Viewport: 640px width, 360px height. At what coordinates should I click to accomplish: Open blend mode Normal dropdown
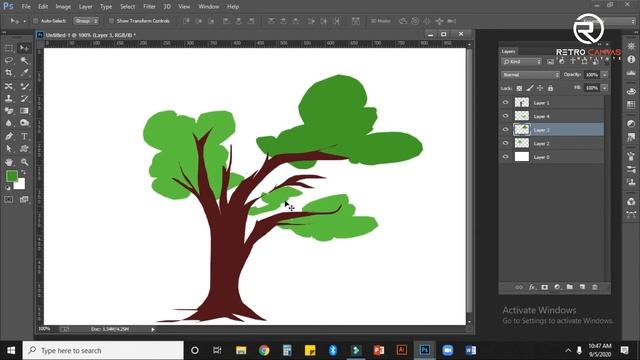point(530,75)
